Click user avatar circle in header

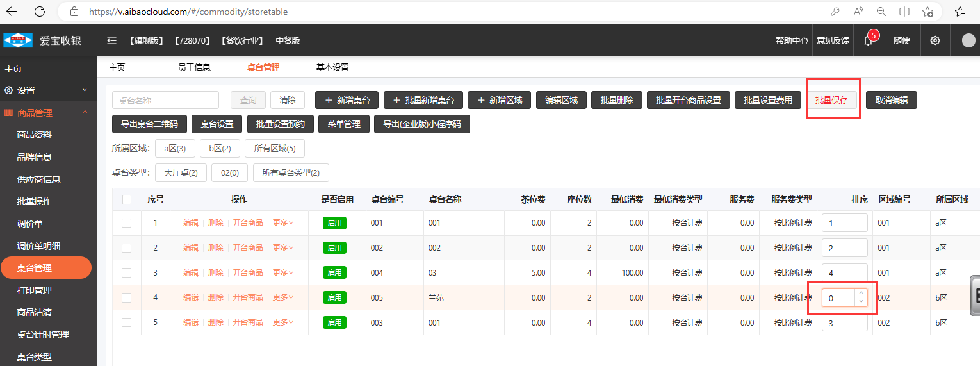968,40
